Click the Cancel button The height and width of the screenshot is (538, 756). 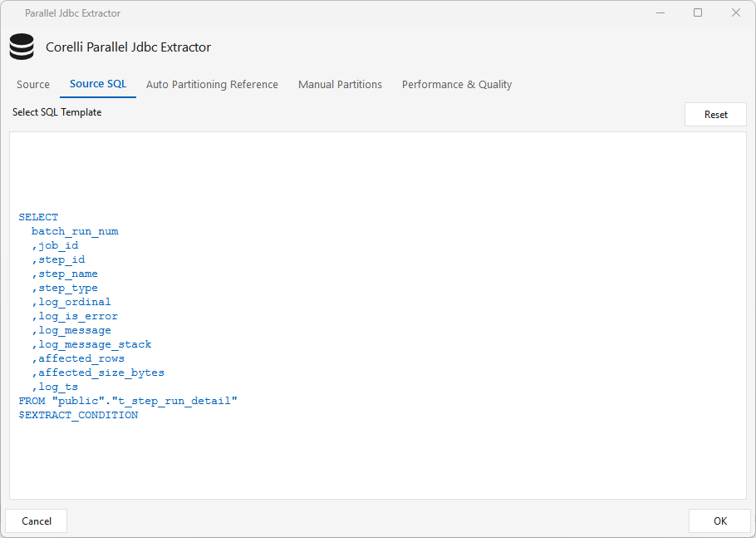pos(37,521)
